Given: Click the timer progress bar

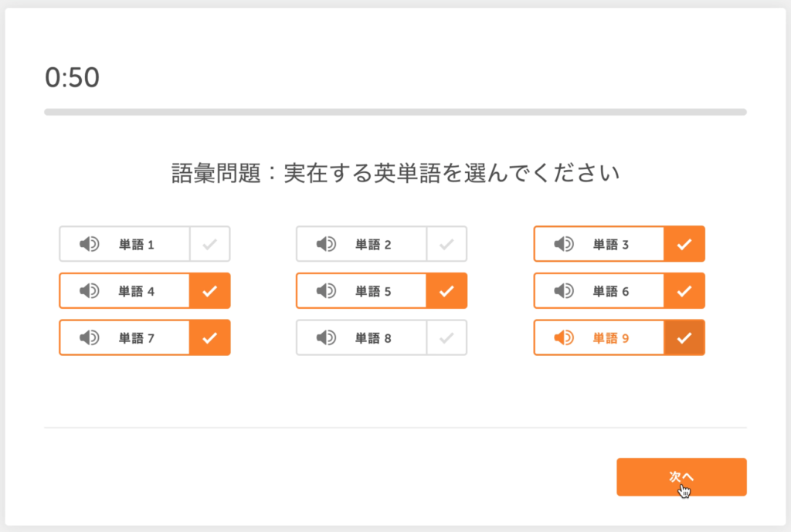Looking at the screenshot, I should [x=395, y=112].
